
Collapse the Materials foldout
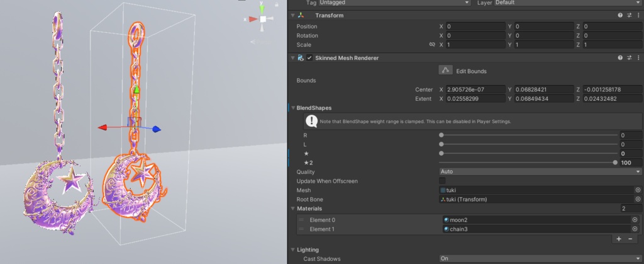[293, 209]
